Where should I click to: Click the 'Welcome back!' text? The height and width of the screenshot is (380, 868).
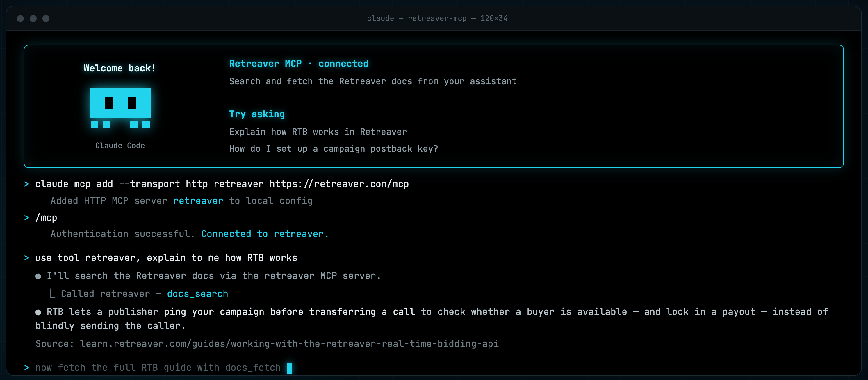(x=120, y=68)
